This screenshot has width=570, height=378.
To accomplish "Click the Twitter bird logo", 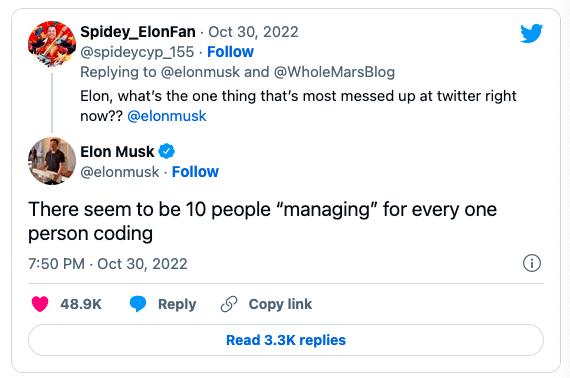I will click(x=531, y=33).
